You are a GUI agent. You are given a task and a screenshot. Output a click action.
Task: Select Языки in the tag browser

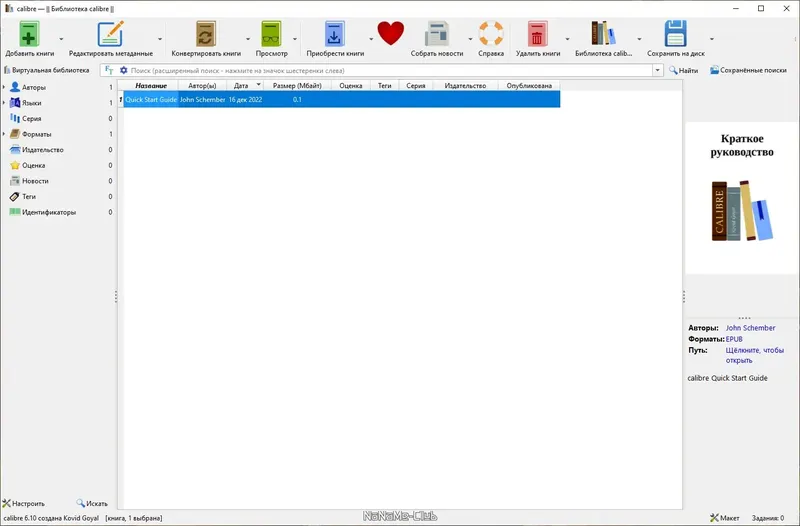tap(31, 103)
